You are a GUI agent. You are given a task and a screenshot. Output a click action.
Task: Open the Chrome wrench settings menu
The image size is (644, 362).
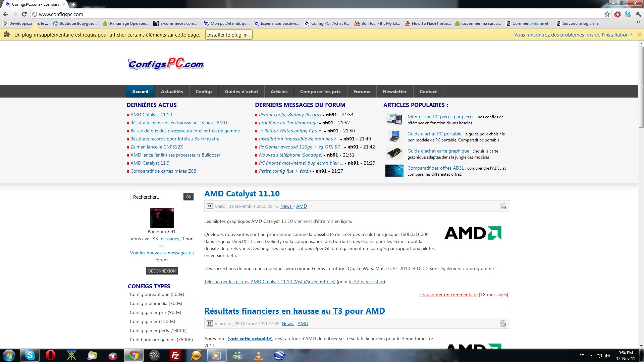tap(638, 14)
